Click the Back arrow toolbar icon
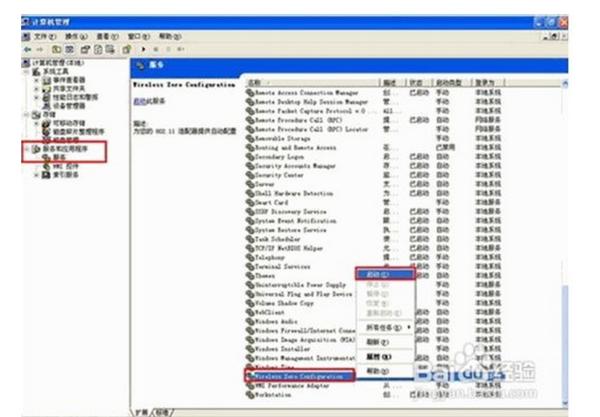This screenshot has width=600, height=417. click(x=28, y=49)
